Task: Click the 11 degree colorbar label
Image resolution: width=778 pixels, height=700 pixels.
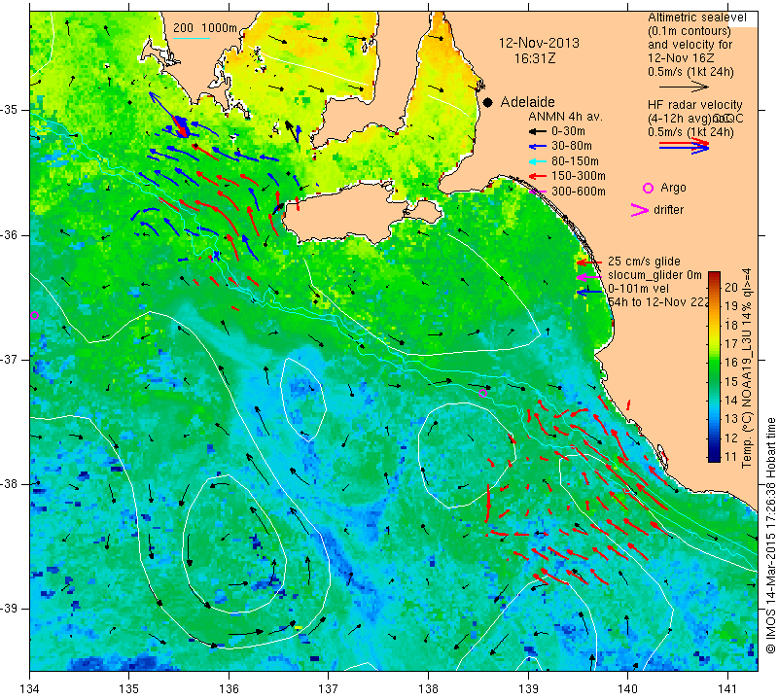Action: pos(731,456)
